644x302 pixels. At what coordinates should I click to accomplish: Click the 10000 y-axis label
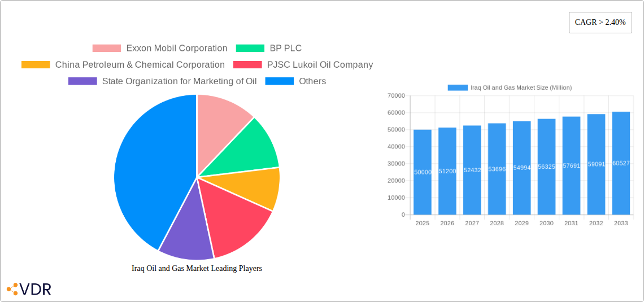(396, 198)
